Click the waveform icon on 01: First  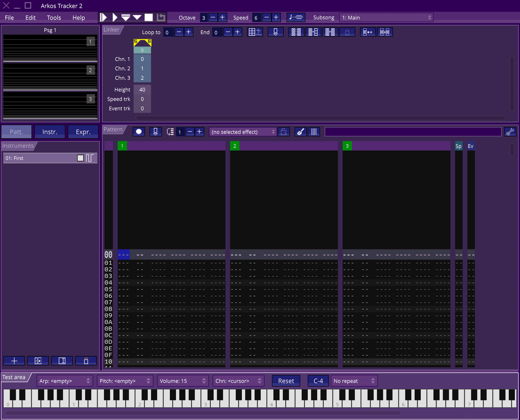pos(90,158)
